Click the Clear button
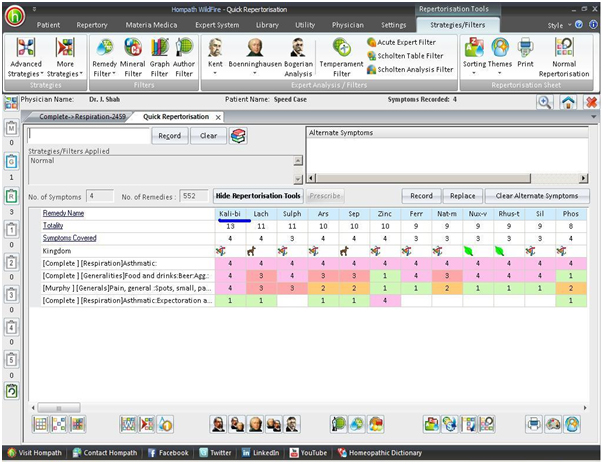 [208, 136]
